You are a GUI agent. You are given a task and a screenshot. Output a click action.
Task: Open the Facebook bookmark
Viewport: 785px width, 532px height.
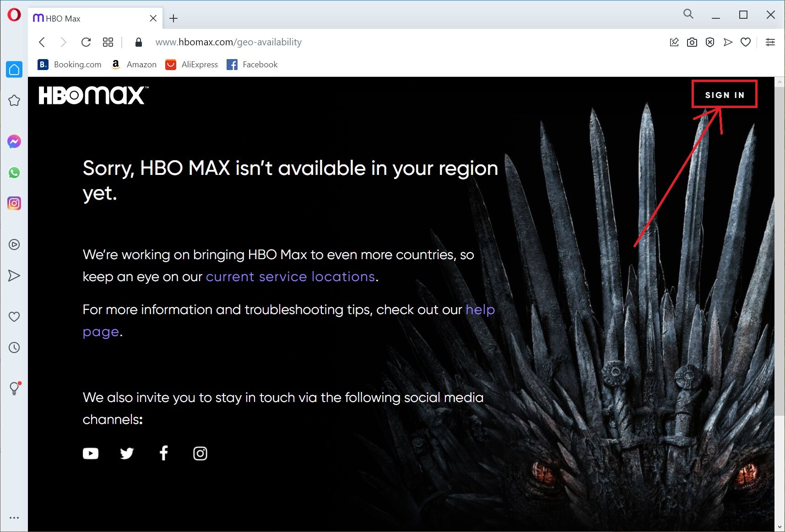(252, 65)
